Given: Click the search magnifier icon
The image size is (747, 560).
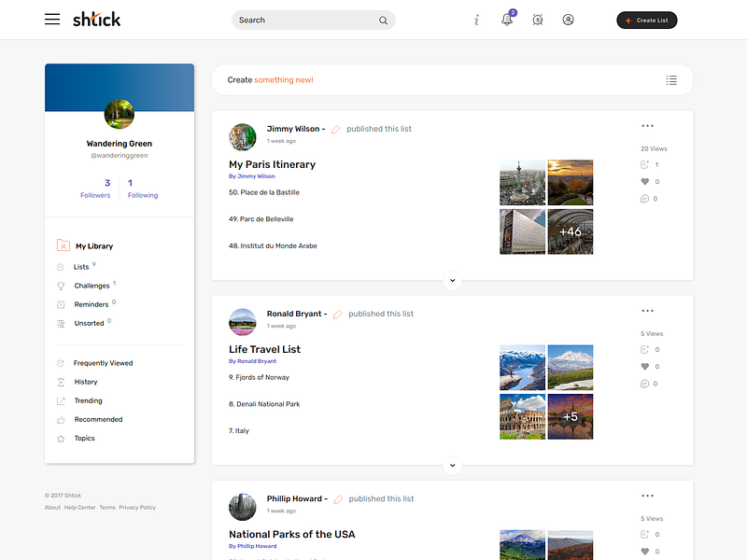Looking at the screenshot, I should [383, 21].
